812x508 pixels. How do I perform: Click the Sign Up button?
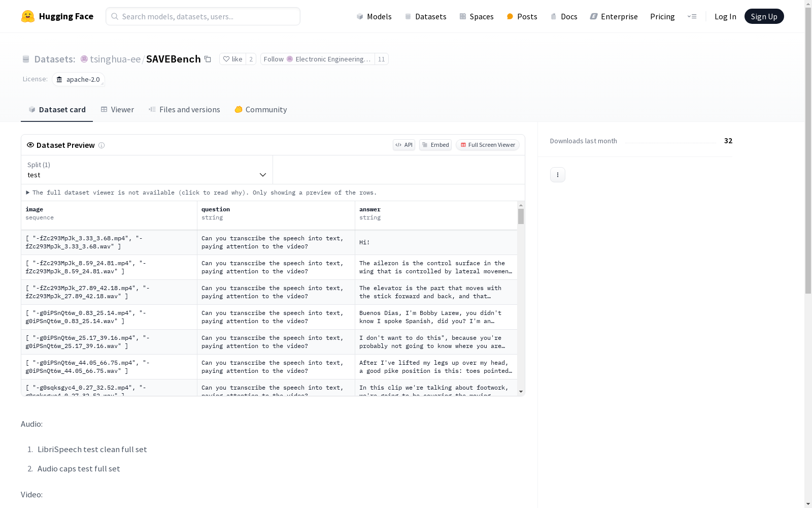(764, 16)
